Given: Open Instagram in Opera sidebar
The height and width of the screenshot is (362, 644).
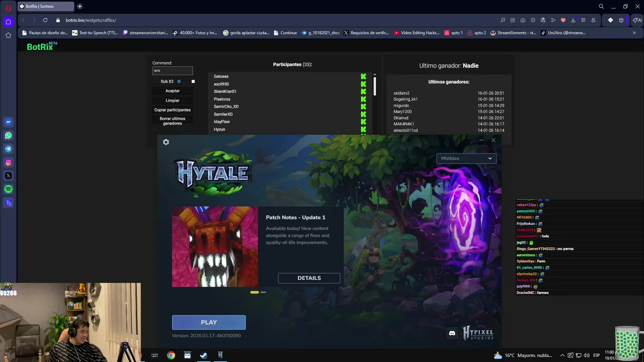Looking at the screenshot, I should point(9,162).
